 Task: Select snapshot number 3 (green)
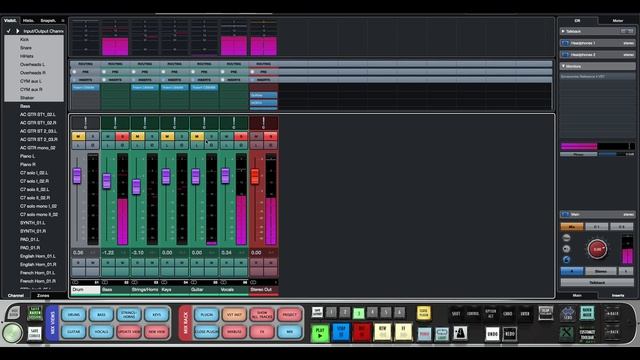pos(358,313)
